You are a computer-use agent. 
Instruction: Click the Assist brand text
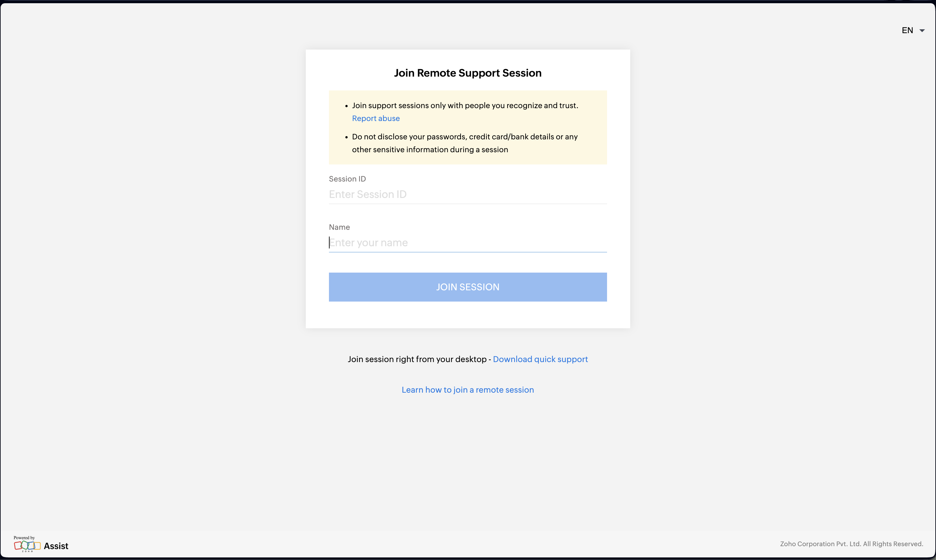click(x=56, y=546)
